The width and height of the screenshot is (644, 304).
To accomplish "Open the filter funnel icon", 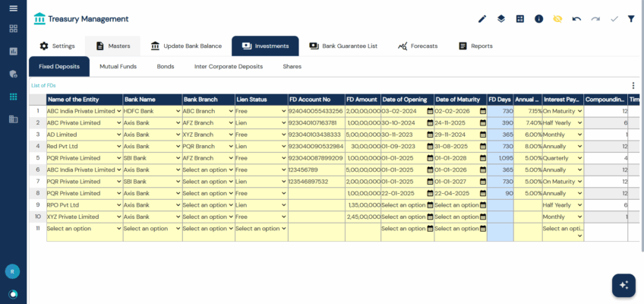I will click(x=631, y=19).
